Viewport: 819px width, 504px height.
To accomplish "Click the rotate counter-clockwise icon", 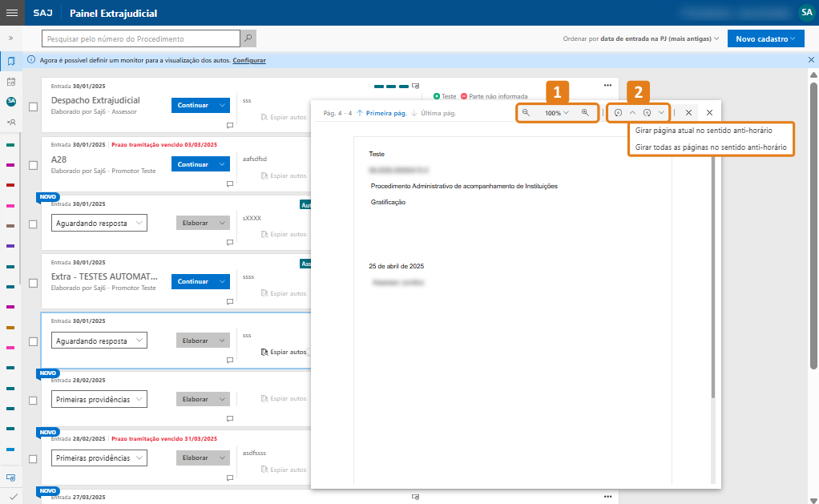I will pos(618,113).
